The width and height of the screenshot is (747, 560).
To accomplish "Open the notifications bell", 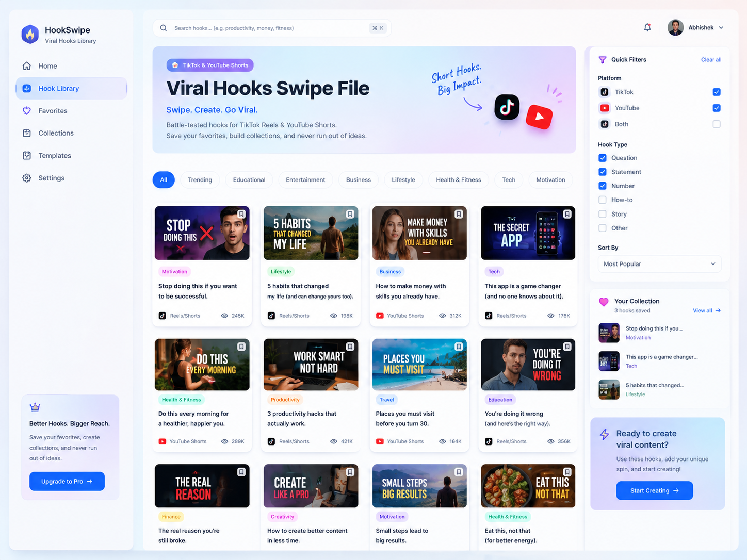I will (x=647, y=27).
